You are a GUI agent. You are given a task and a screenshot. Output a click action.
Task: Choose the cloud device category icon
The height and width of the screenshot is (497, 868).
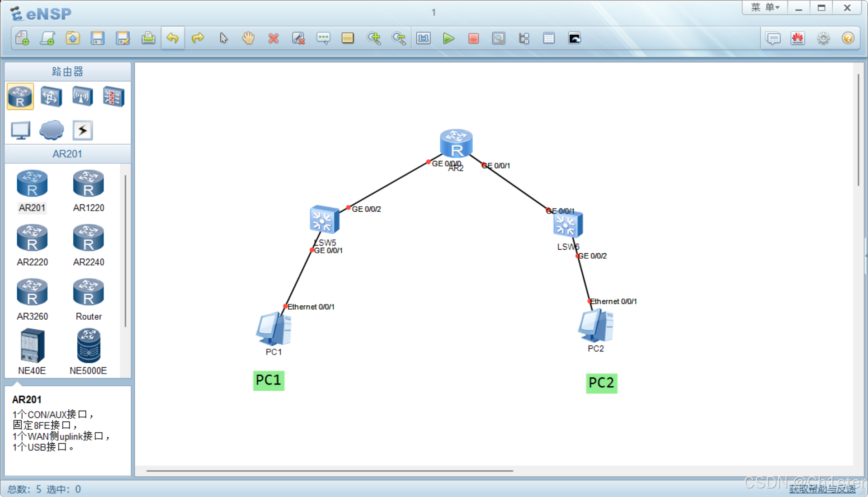point(52,130)
